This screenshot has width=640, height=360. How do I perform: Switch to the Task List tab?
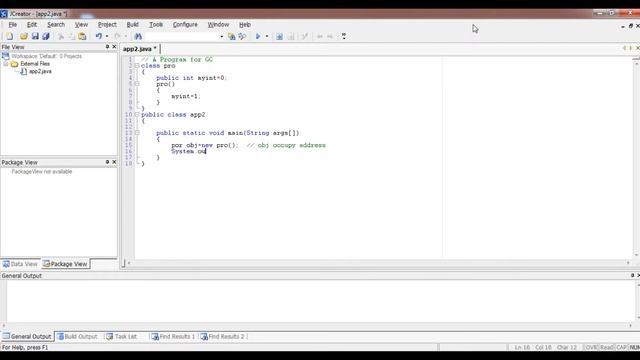point(122,337)
